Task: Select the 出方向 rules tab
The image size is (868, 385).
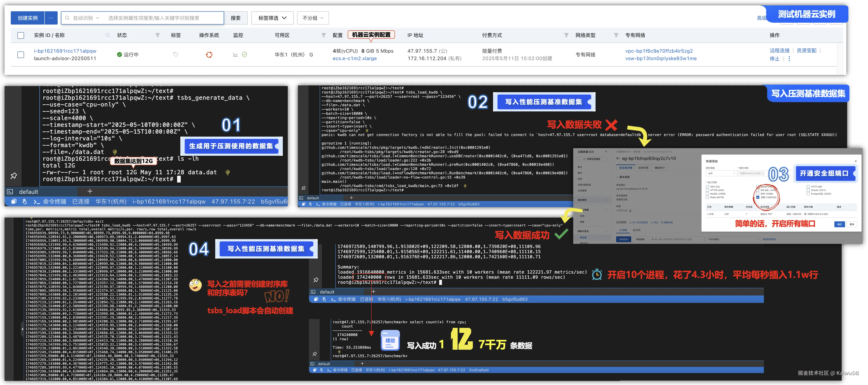Action: coord(636,230)
